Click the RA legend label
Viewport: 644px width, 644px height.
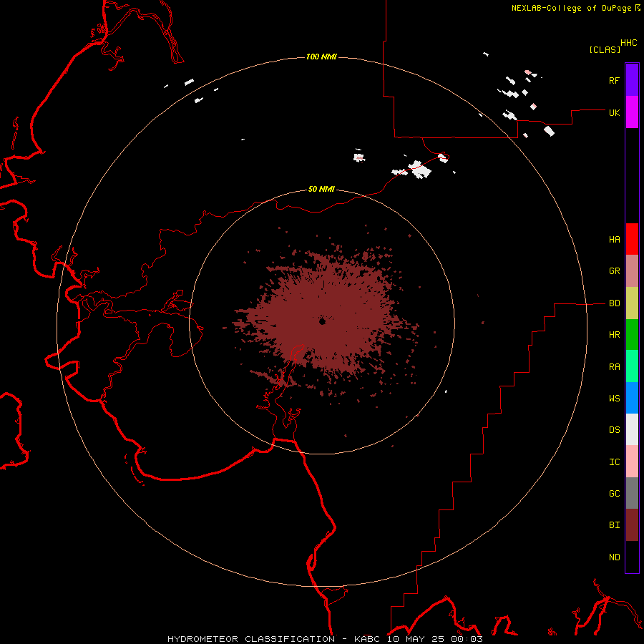click(614, 367)
